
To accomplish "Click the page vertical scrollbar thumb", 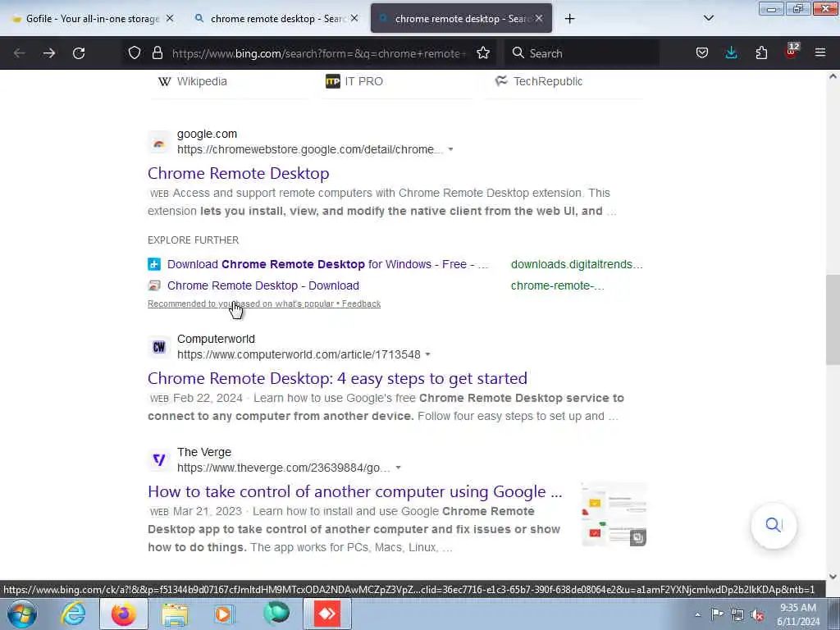I will [833, 319].
